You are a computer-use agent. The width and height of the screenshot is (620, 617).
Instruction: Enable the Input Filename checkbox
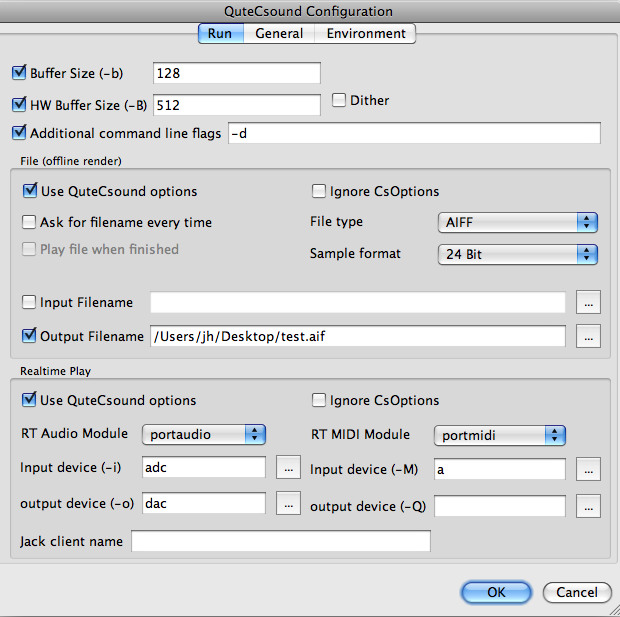[x=29, y=302]
